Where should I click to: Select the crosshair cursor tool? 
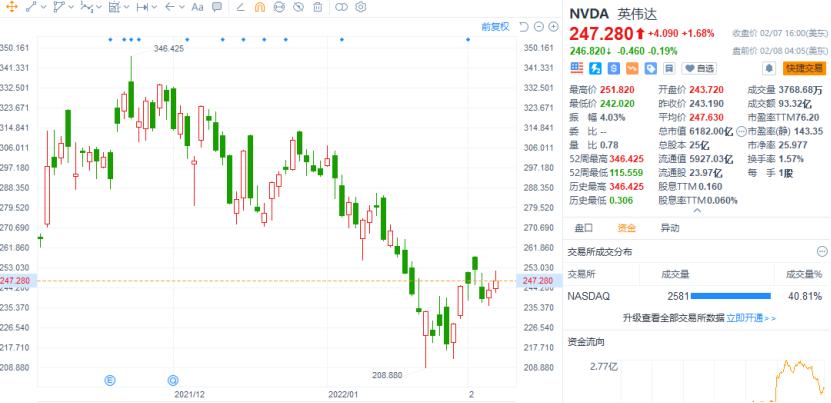coord(9,7)
